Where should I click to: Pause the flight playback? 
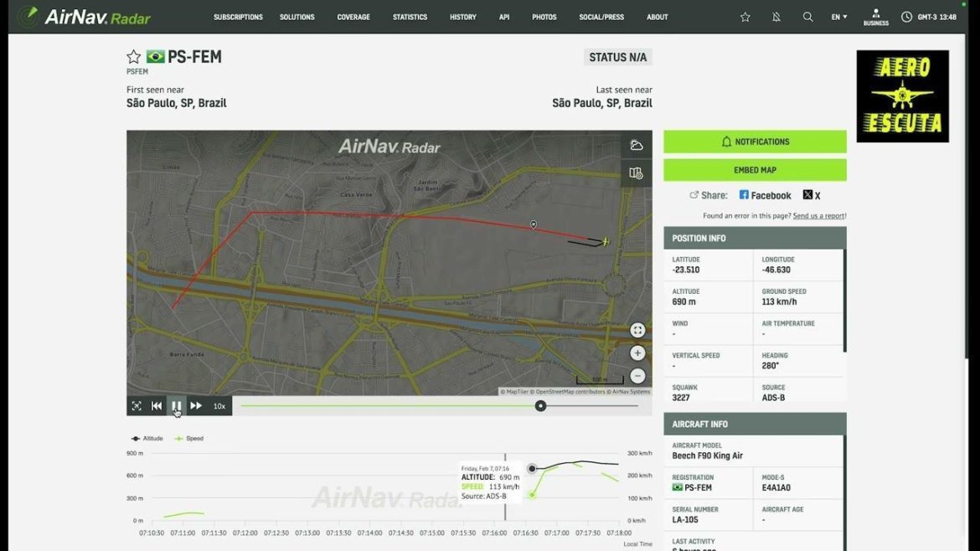tap(176, 405)
